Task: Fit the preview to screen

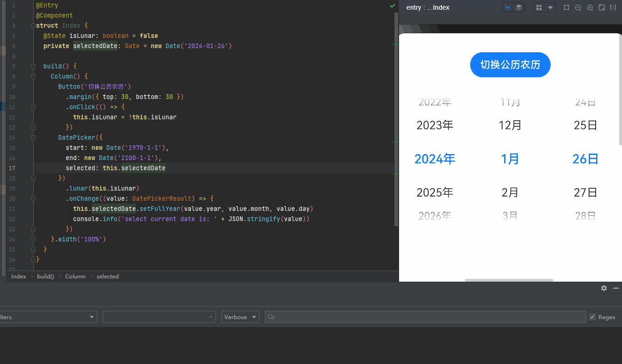Action: click(602, 7)
